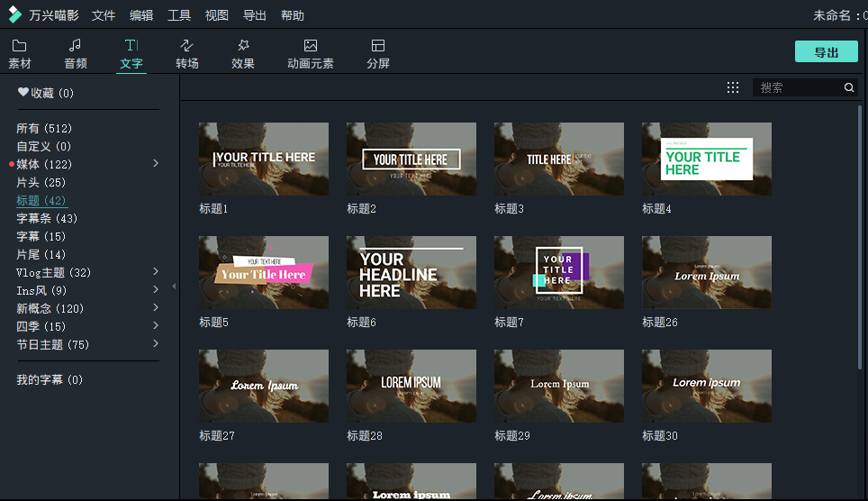Viewport: 868px width, 501px height.
Task: Open the 素材 media panel icon
Action: pos(19,46)
